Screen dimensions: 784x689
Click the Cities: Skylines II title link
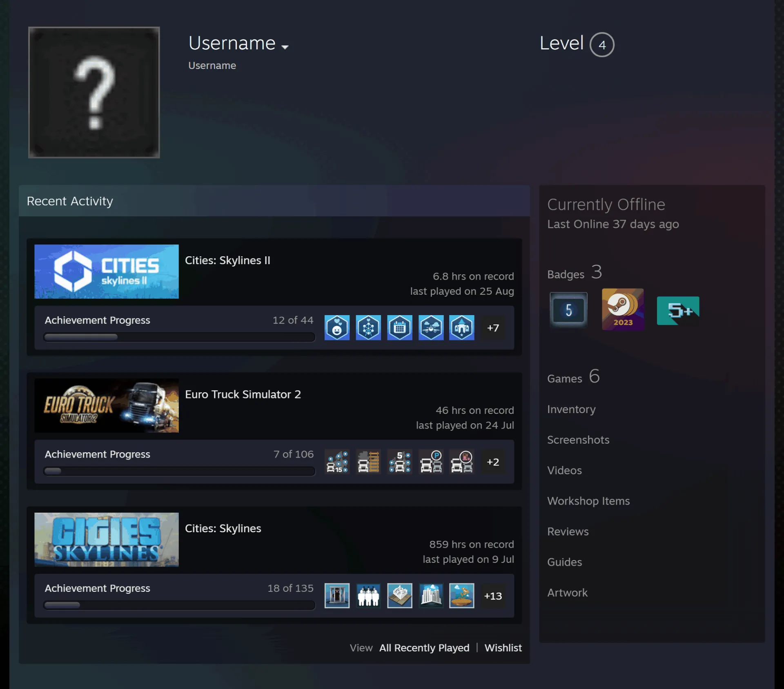point(227,260)
